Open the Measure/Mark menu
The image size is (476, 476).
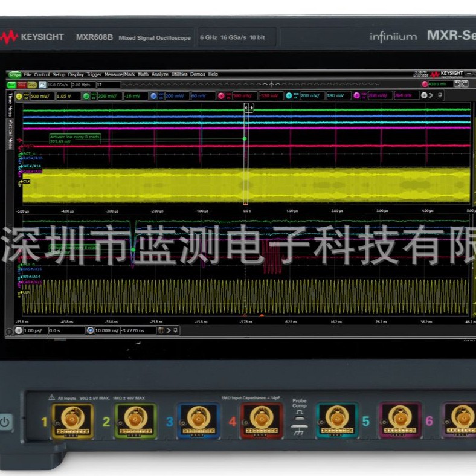point(120,74)
